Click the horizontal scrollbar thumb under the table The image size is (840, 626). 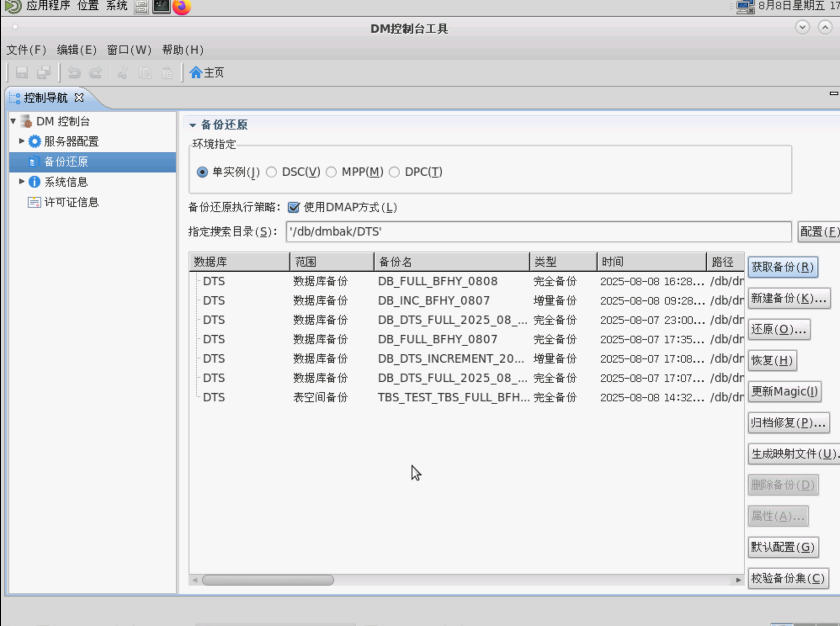268,580
